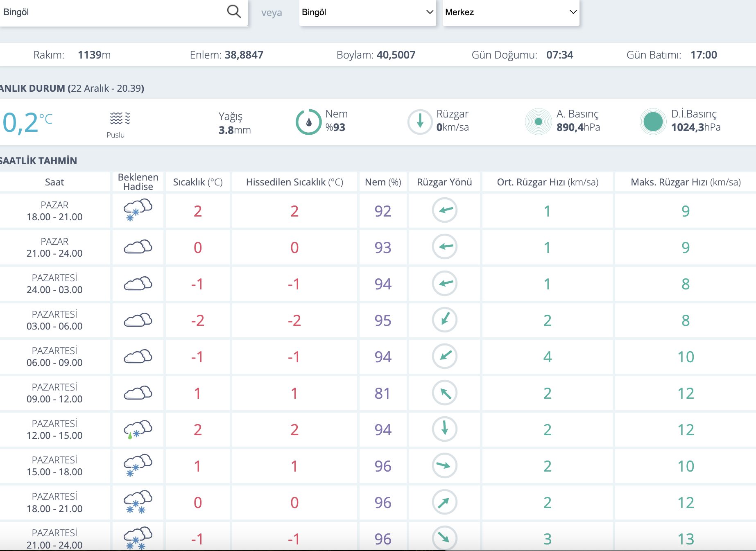Click the Nem (%) column header
This screenshot has width=756, height=551.
(x=383, y=182)
